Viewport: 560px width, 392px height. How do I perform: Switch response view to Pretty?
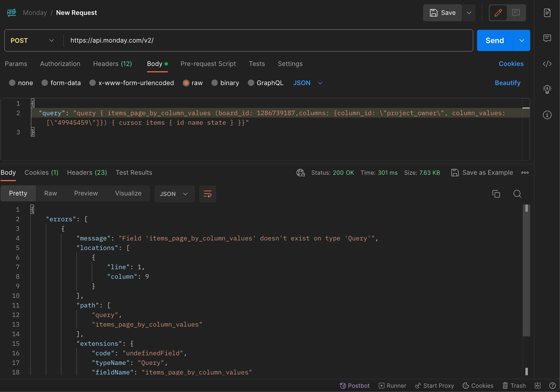18,193
